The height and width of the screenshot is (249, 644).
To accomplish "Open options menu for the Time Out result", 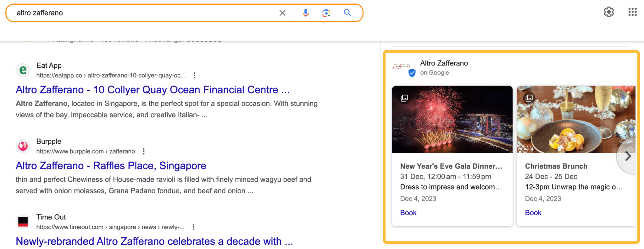I will 193,227.
